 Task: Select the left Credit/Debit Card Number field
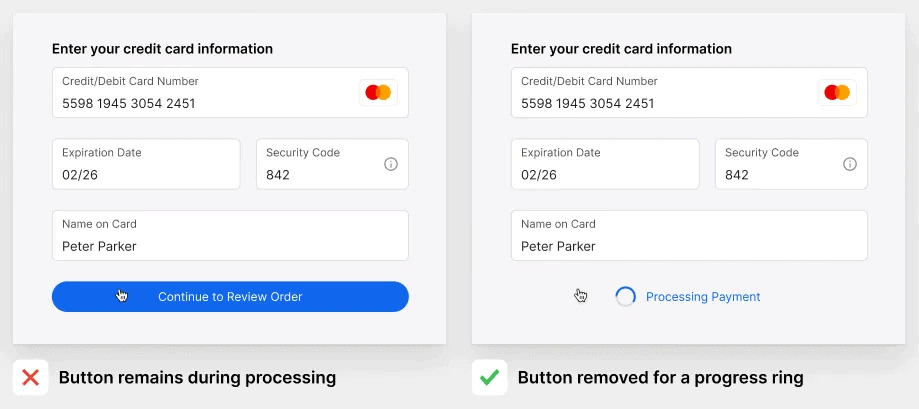pyautogui.click(x=230, y=93)
